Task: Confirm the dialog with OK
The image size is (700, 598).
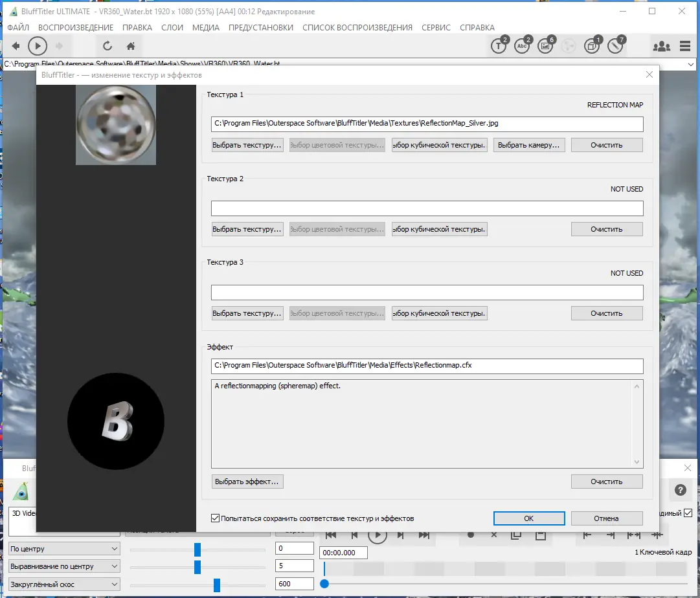Action: tap(529, 518)
